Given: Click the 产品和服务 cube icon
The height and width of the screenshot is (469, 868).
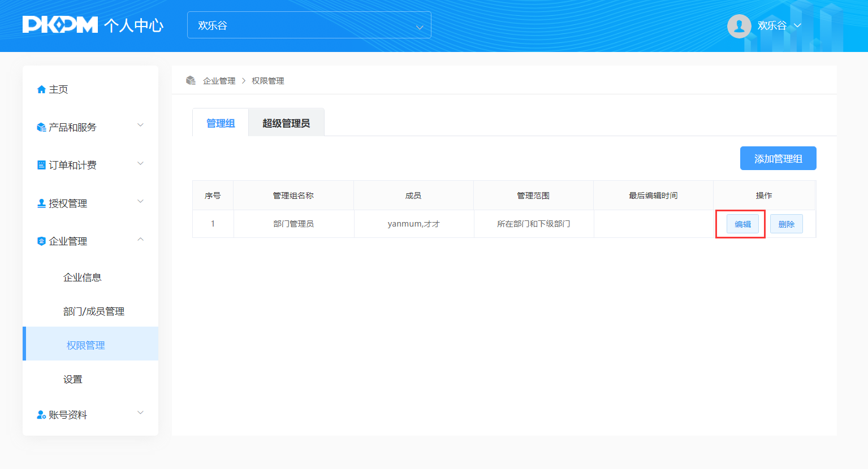Looking at the screenshot, I should 41,127.
